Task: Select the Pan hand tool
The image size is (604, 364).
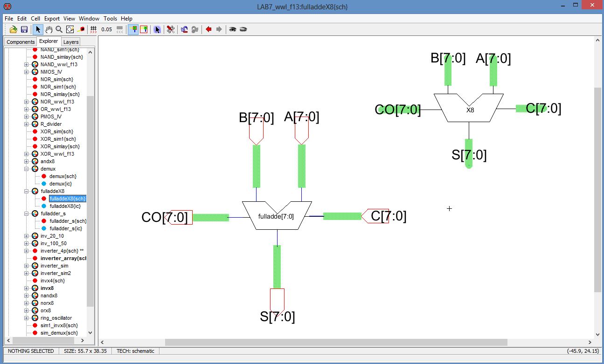Action: pos(49,29)
